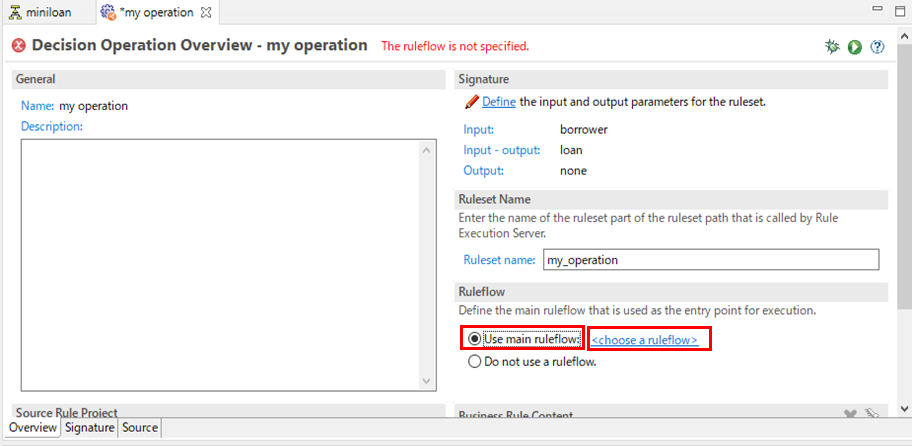The height and width of the screenshot is (446, 912).
Task: Click the red error icon beside the title
Action: pos(19,45)
